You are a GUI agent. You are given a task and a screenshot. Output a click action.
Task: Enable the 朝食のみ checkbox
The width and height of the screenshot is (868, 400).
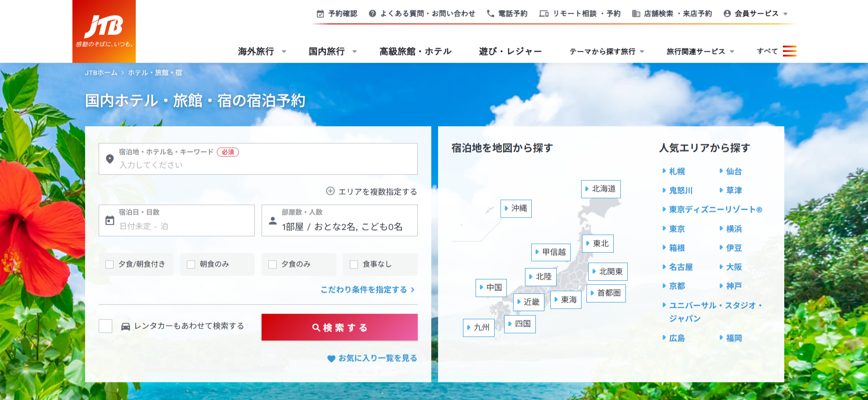[x=191, y=264]
